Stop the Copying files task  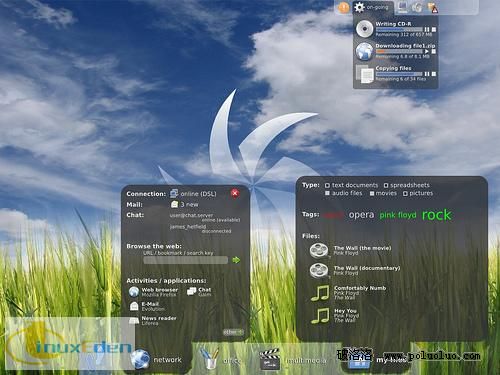tap(434, 74)
